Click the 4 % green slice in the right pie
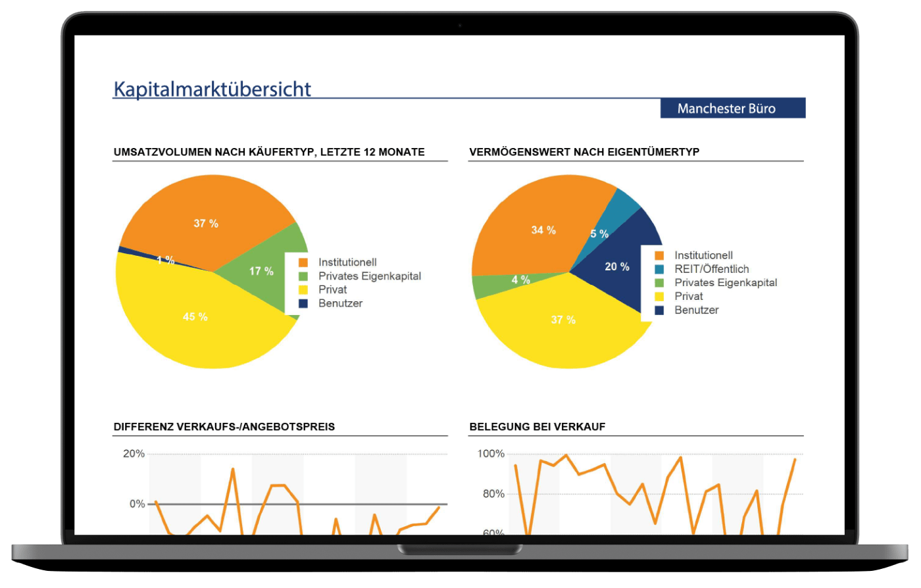The height and width of the screenshot is (588, 921). (490, 285)
